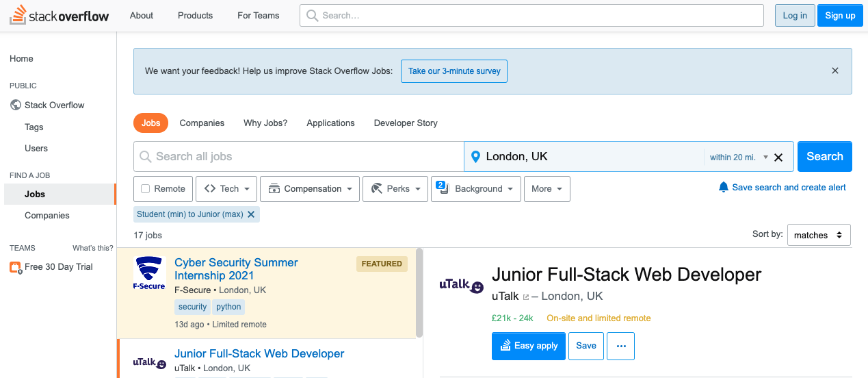This screenshot has height=378, width=868.
Task: Click What's this? next to Teams
Action: point(93,248)
